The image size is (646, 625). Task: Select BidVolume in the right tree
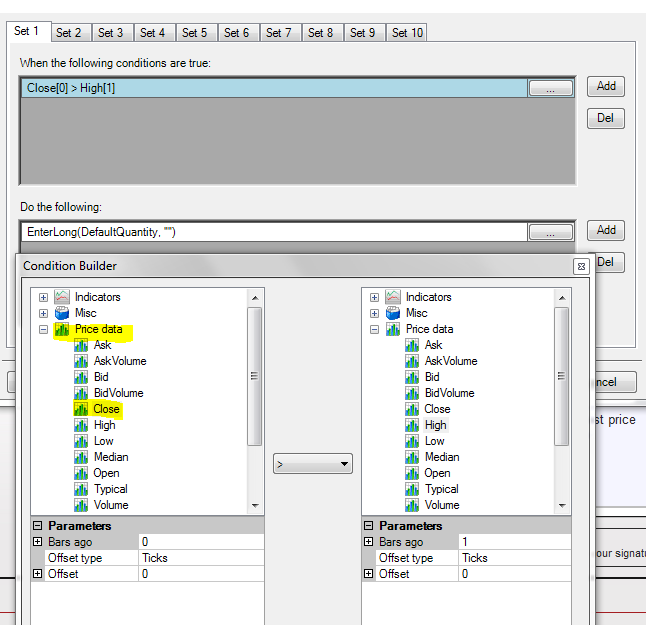(x=449, y=393)
